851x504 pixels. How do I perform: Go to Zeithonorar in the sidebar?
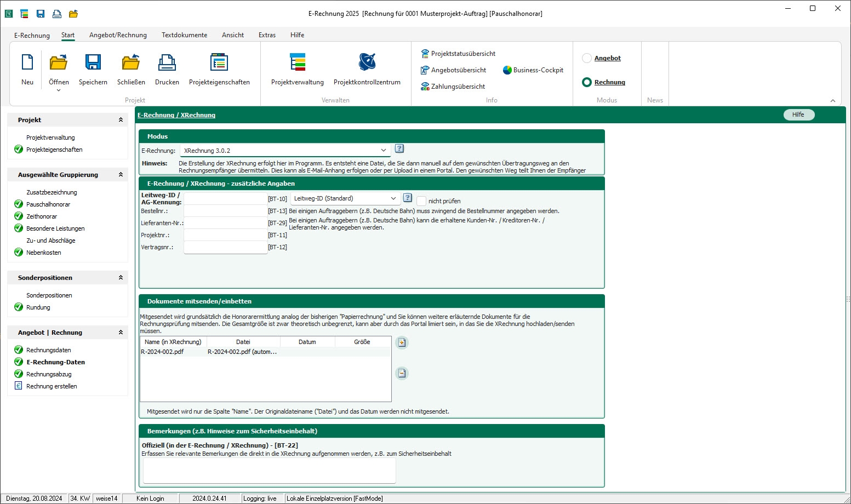[x=42, y=216]
